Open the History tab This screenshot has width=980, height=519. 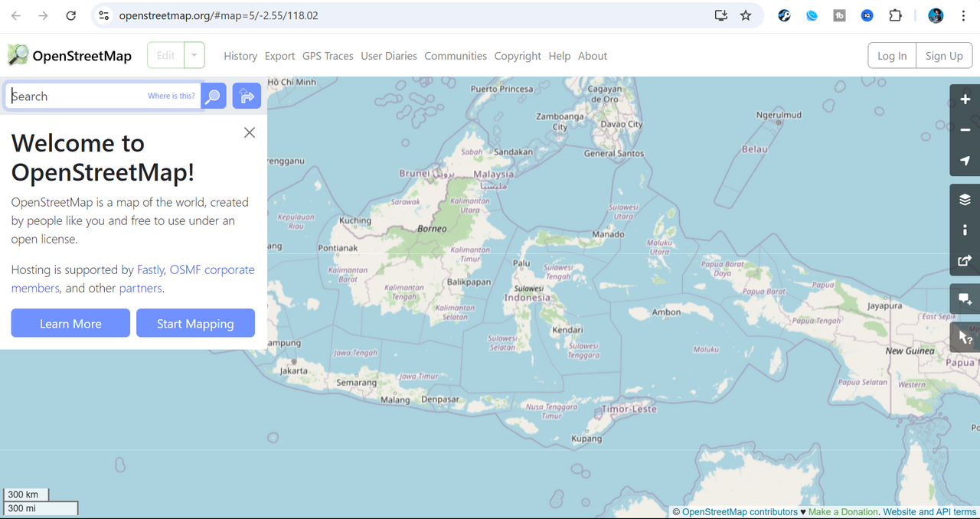240,56
